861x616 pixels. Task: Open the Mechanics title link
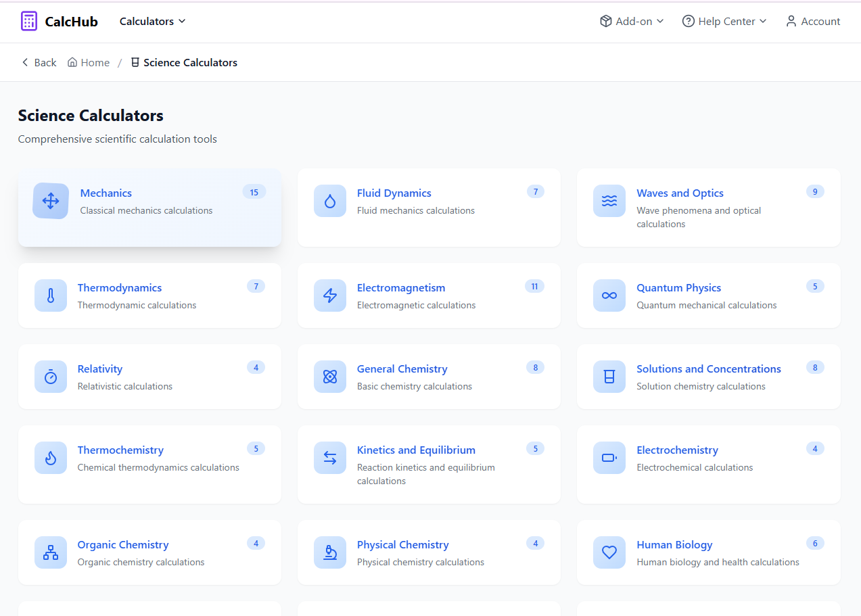pyautogui.click(x=106, y=193)
